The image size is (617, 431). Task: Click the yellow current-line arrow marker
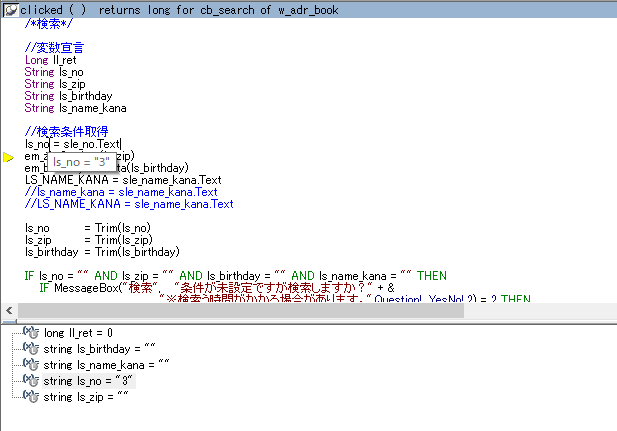pos(9,157)
